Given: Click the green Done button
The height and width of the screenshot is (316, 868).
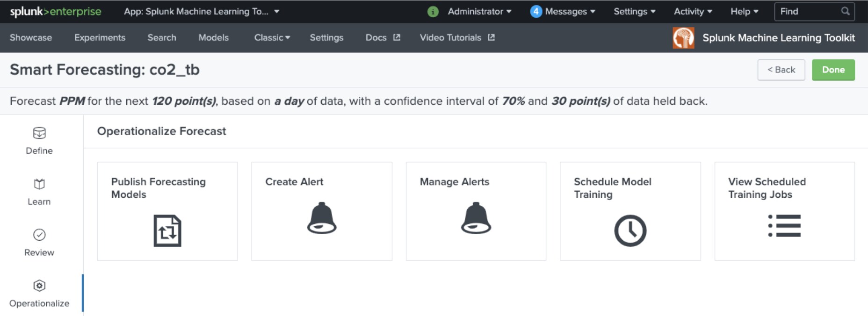Looking at the screenshot, I should click(x=833, y=70).
